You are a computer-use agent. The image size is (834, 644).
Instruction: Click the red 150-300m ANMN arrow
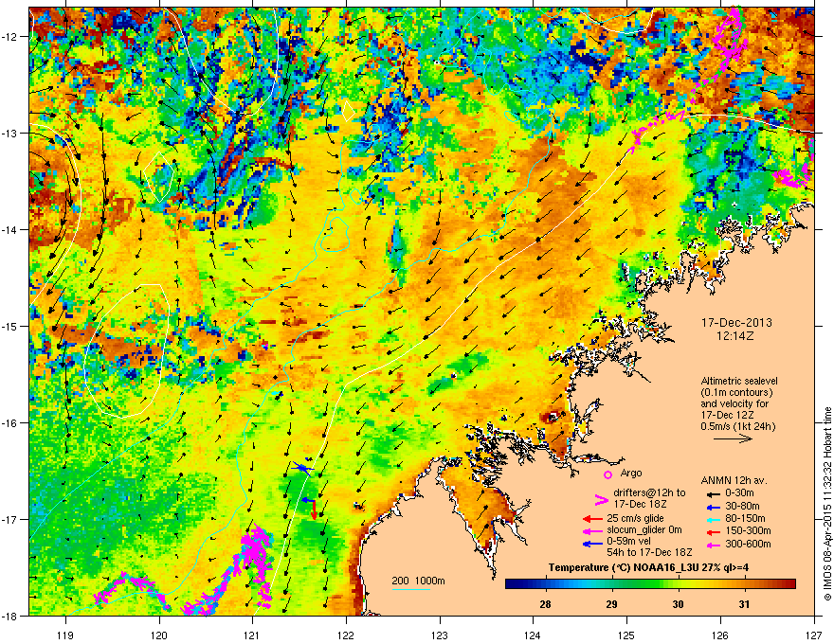point(716,530)
